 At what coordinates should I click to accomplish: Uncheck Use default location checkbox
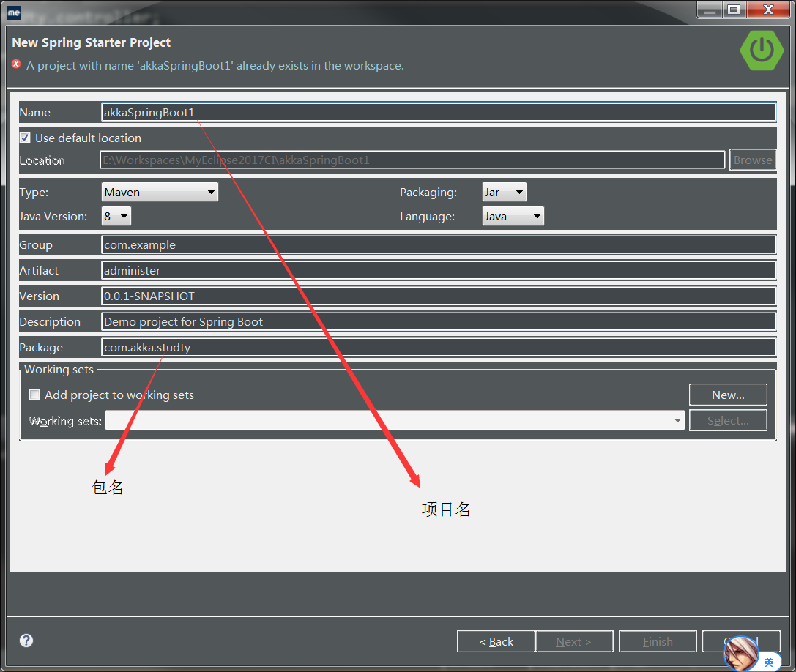click(x=25, y=138)
